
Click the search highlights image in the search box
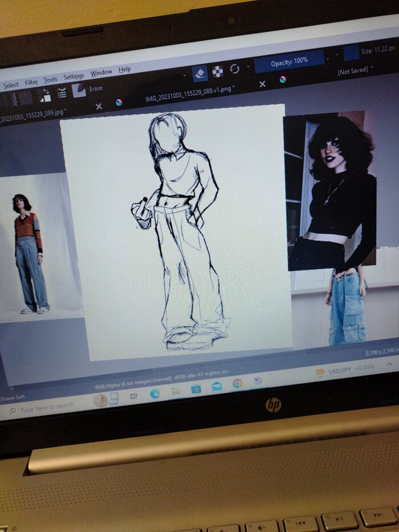click(x=105, y=400)
